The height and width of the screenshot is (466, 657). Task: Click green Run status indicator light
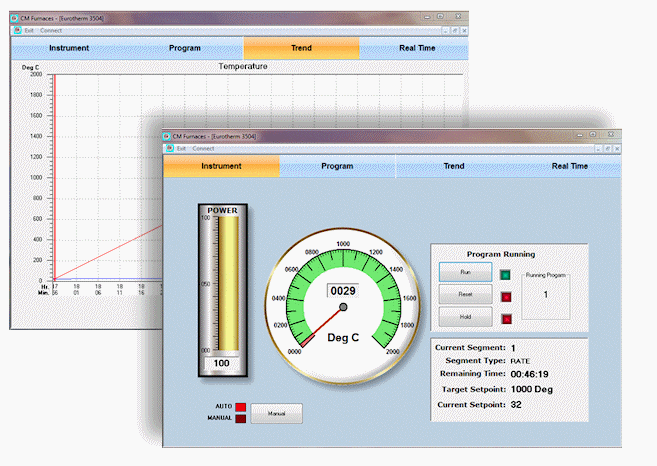(506, 275)
